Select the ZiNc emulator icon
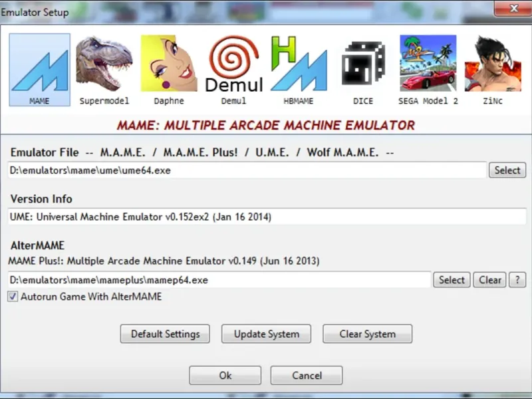 493,70
